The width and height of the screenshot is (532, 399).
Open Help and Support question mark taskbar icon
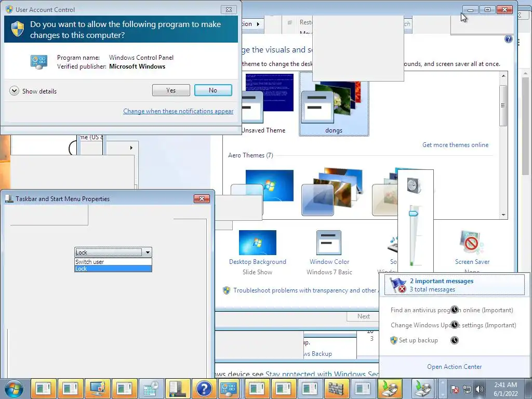pos(204,389)
